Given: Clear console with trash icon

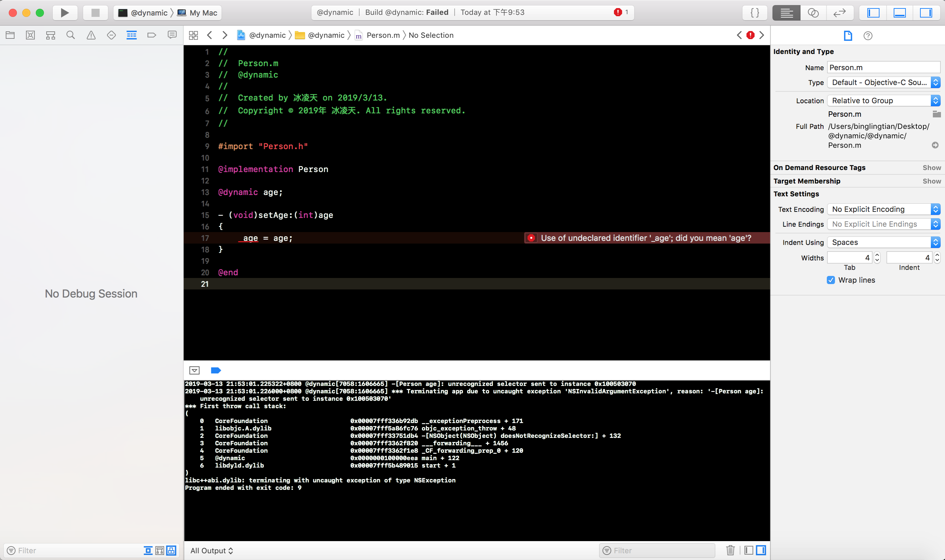Looking at the screenshot, I should pyautogui.click(x=730, y=550).
